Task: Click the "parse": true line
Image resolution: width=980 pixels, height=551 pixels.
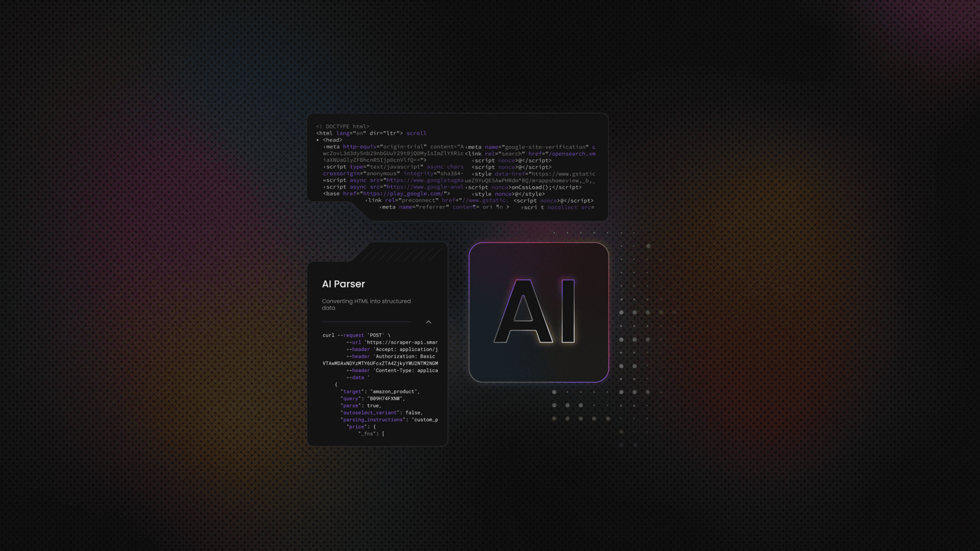Action: [360, 405]
